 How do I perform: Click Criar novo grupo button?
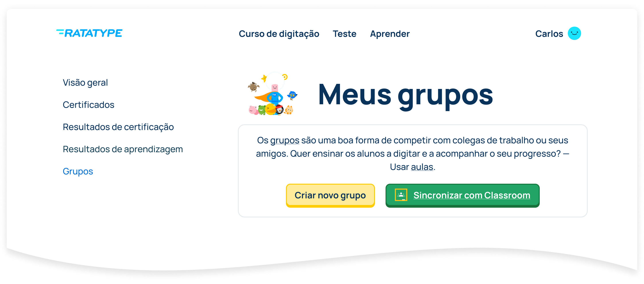[331, 195]
